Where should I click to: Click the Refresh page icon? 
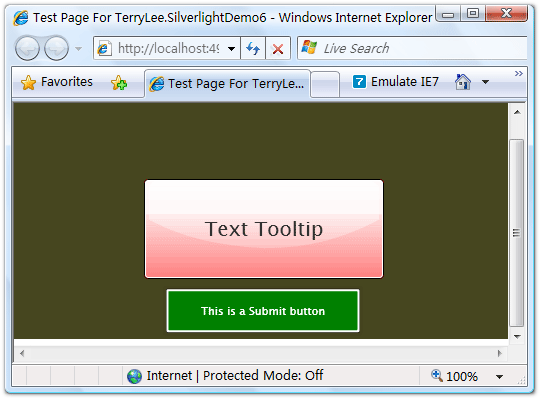pos(253,48)
